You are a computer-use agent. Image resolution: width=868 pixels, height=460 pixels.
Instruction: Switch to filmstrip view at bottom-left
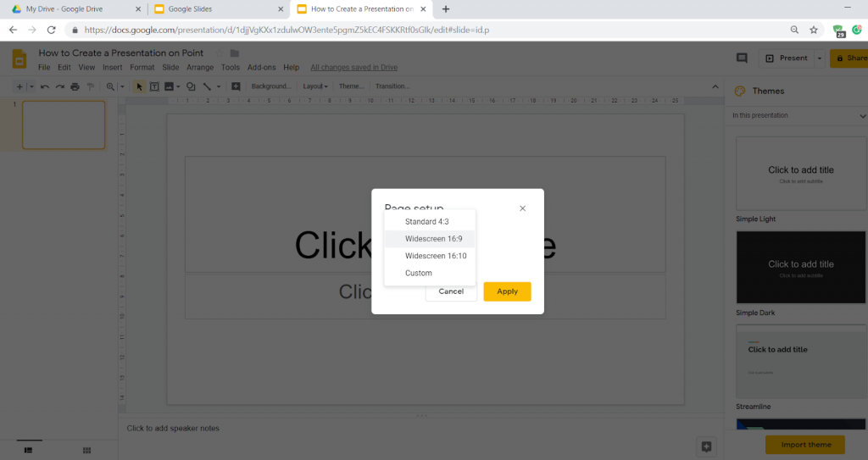click(x=27, y=450)
